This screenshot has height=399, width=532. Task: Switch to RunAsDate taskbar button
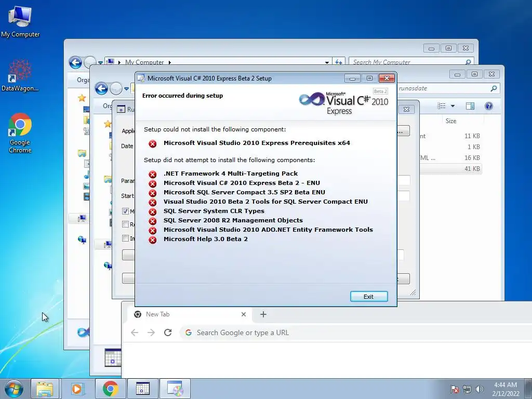[142, 389]
